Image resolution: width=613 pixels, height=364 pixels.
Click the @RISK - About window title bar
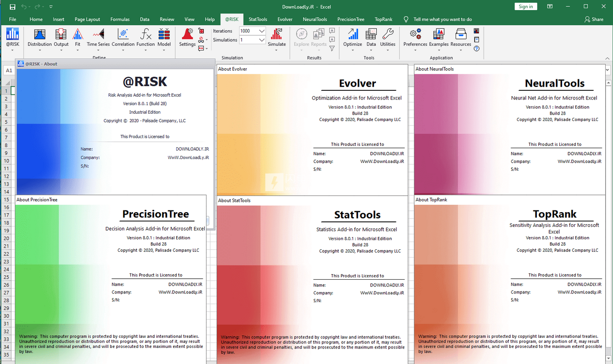pos(115,64)
